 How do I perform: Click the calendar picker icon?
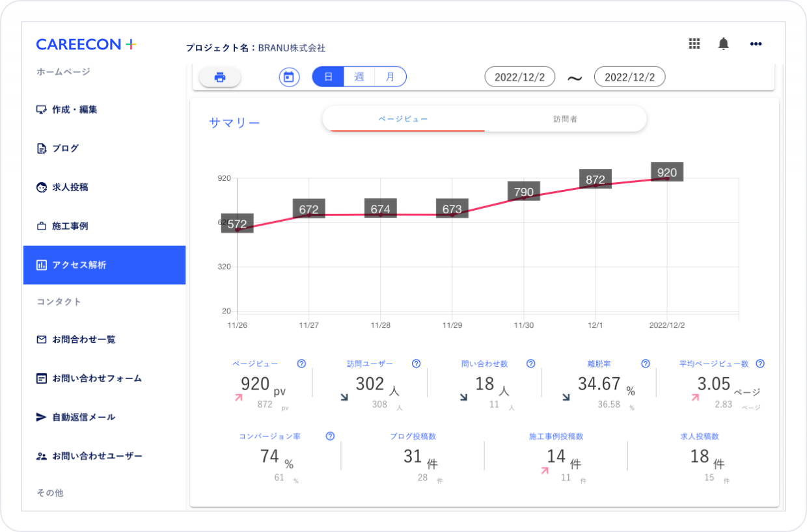pyautogui.click(x=288, y=76)
